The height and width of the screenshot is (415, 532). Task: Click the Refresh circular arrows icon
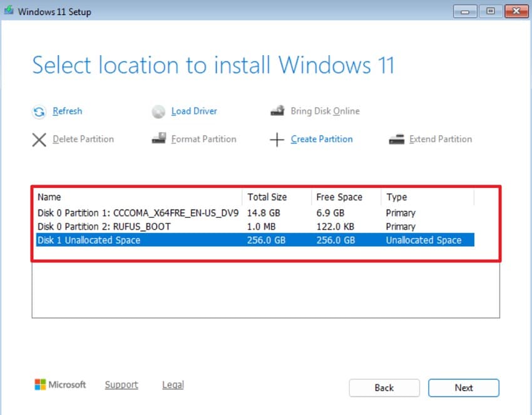coord(39,111)
